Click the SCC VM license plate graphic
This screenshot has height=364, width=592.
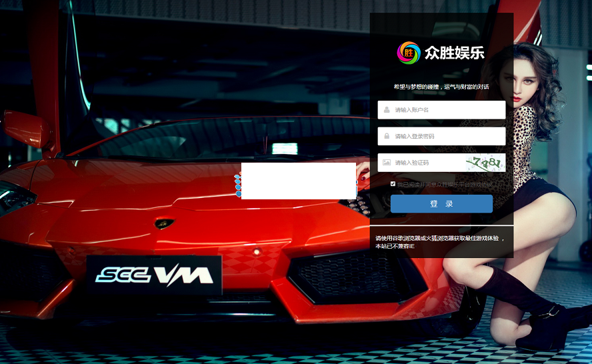click(x=153, y=275)
